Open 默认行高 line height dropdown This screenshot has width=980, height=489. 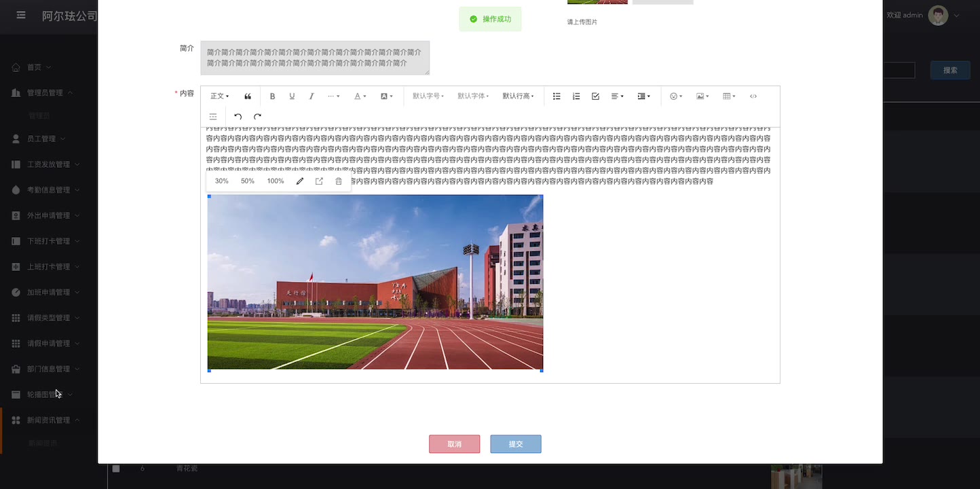click(x=518, y=96)
